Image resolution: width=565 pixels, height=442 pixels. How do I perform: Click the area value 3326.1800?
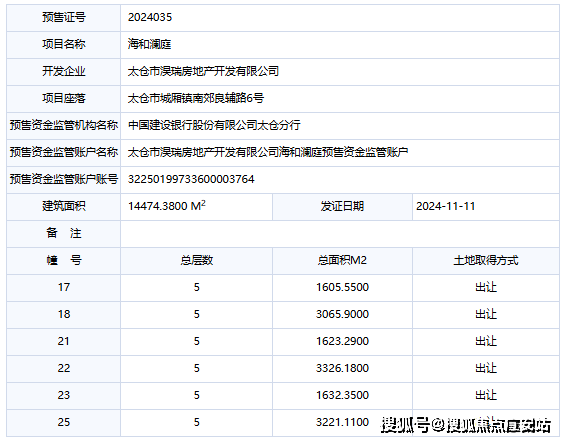pyautogui.click(x=342, y=368)
